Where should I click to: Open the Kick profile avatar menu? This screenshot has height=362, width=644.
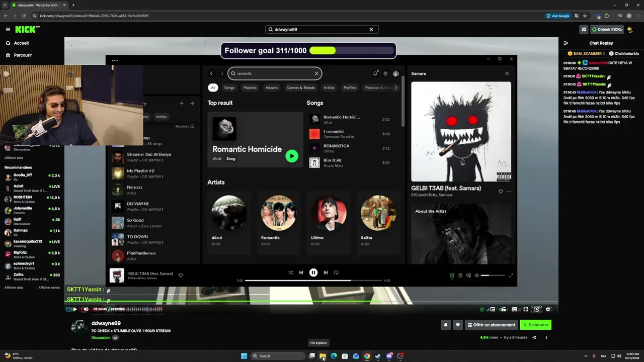[630, 30]
